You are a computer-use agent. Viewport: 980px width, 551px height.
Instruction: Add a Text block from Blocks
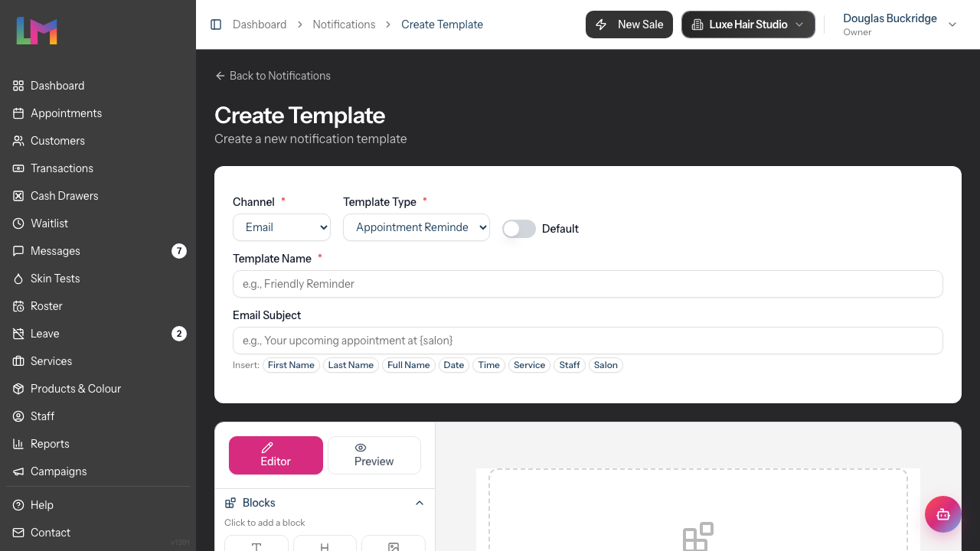tap(256, 543)
